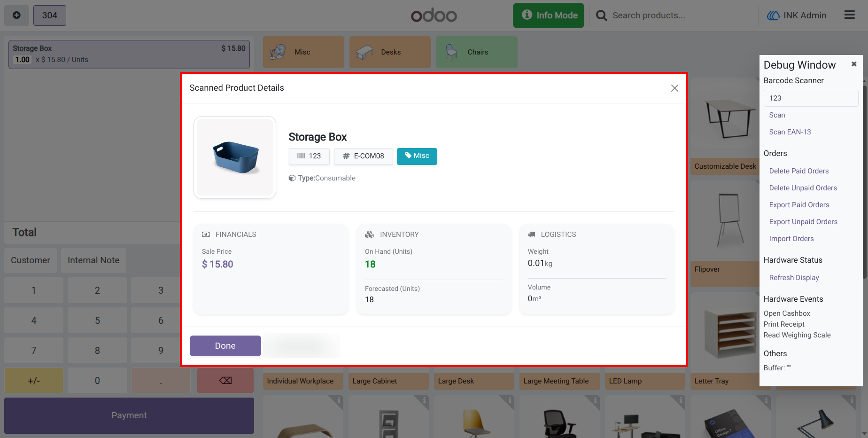Image resolution: width=868 pixels, height=438 pixels.
Task: Toggle Info Mode button
Action: tap(549, 16)
